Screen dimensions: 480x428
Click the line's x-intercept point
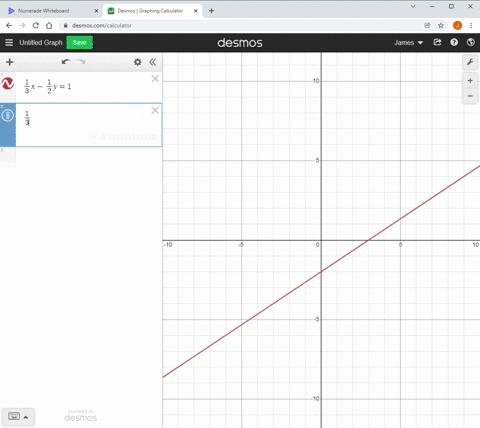pyautogui.click(x=369, y=240)
